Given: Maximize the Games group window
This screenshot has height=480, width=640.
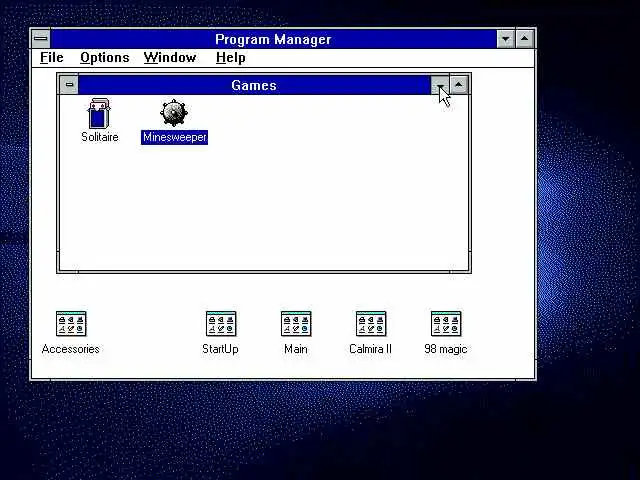Looking at the screenshot, I should pyautogui.click(x=459, y=85).
